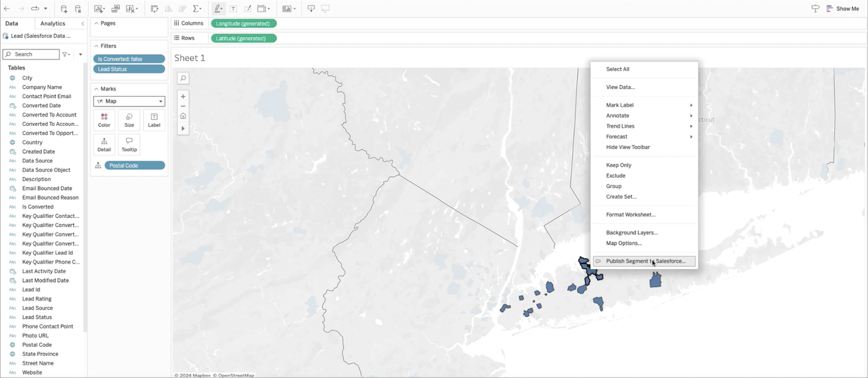This screenshot has height=378, width=868.
Task: Select the Is Converted: false filter pill
Action: pos(129,59)
